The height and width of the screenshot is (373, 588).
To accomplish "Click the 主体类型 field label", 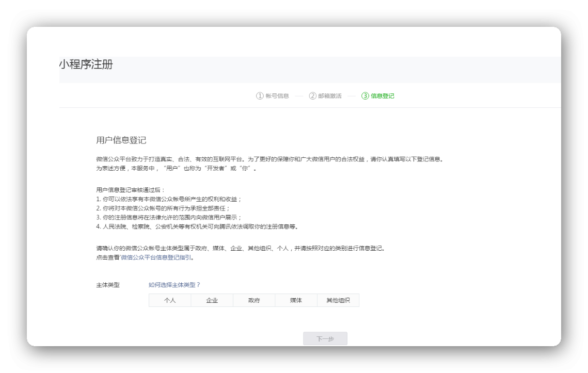I will click(x=108, y=285).
